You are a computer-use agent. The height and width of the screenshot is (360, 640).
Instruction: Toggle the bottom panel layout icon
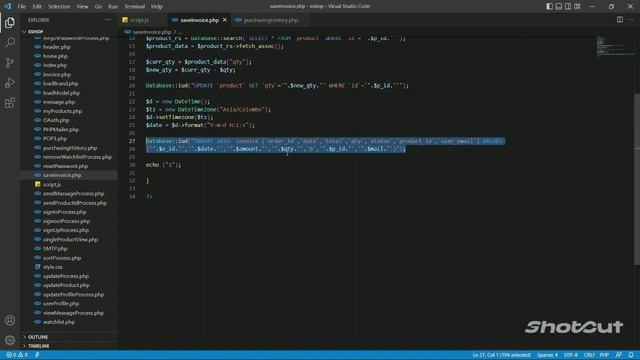point(559,6)
